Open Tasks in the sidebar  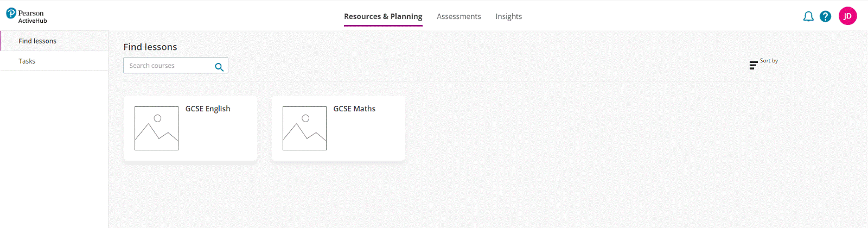27,61
